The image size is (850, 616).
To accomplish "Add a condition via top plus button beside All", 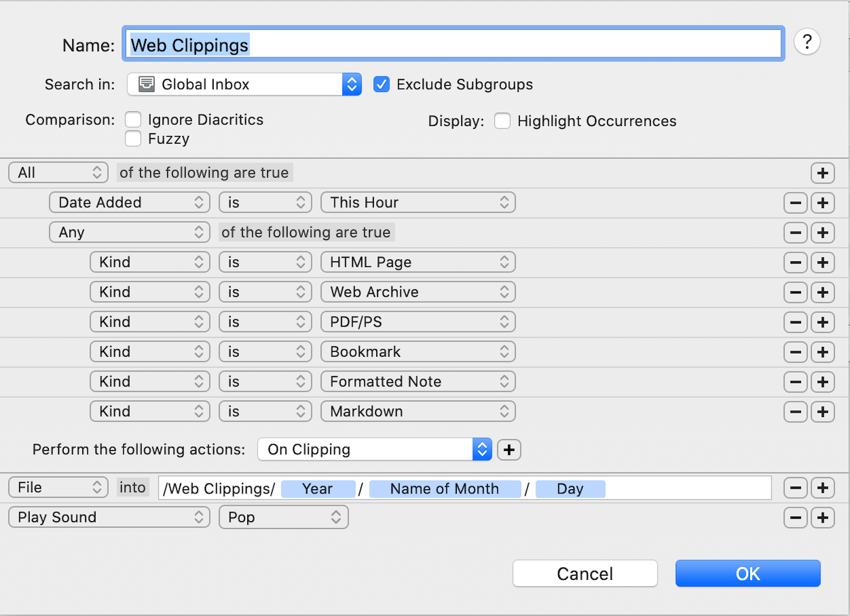I will [822, 173].
